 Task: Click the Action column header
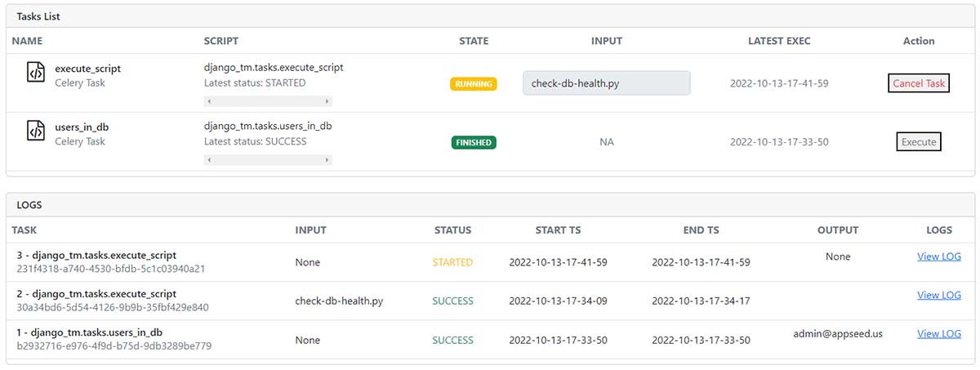coord(919,41)
